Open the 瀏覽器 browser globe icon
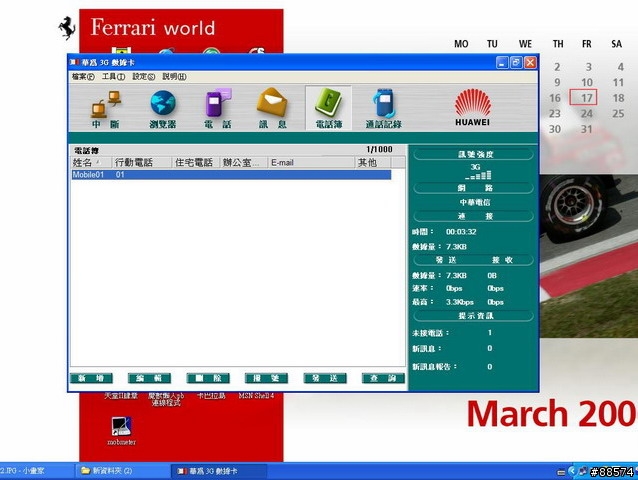Image resolution: width=638 pixels, height=480 pixels. click(163, 109)
